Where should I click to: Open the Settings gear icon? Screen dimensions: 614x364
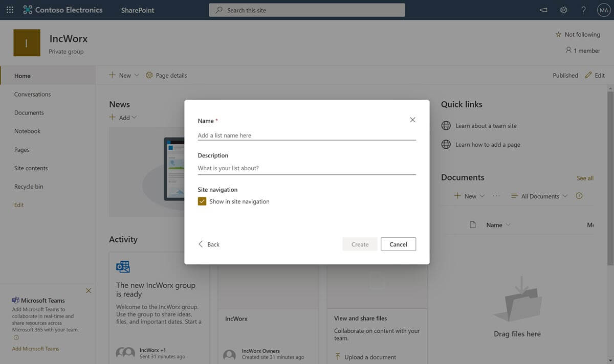tap(563, 10)
